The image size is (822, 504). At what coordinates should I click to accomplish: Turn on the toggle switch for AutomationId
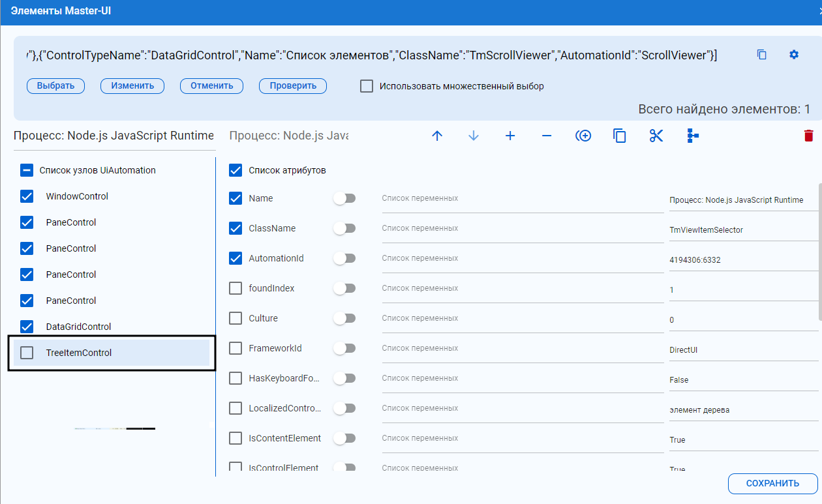(344, 258)
